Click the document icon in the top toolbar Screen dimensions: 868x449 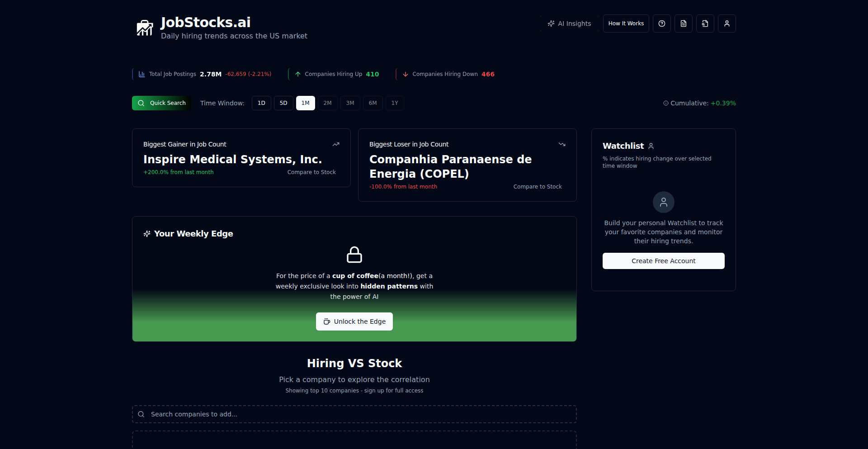click(x=683, y=23)
